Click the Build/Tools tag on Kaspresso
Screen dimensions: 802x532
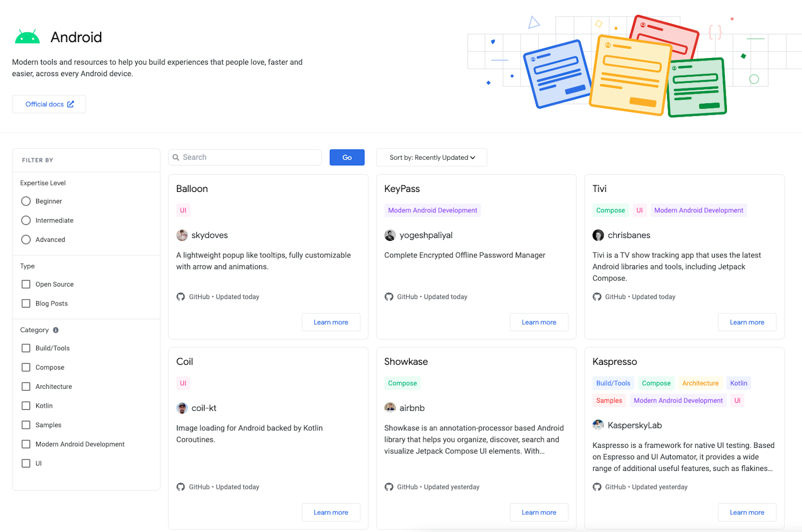613,383
